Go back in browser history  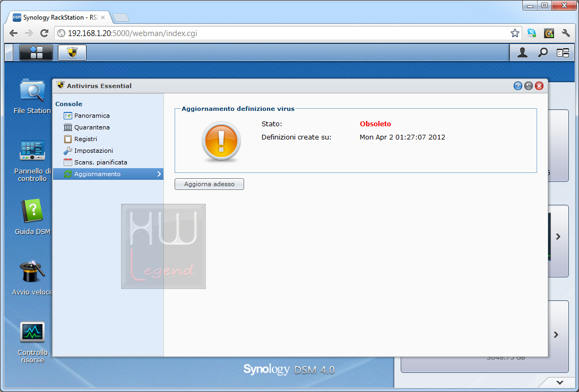(x=14, y=33)
